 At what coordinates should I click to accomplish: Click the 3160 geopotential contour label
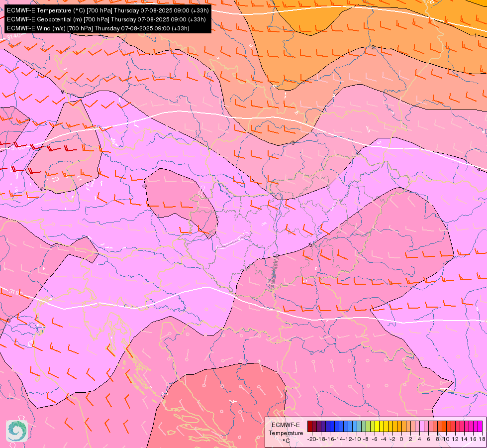18,147
